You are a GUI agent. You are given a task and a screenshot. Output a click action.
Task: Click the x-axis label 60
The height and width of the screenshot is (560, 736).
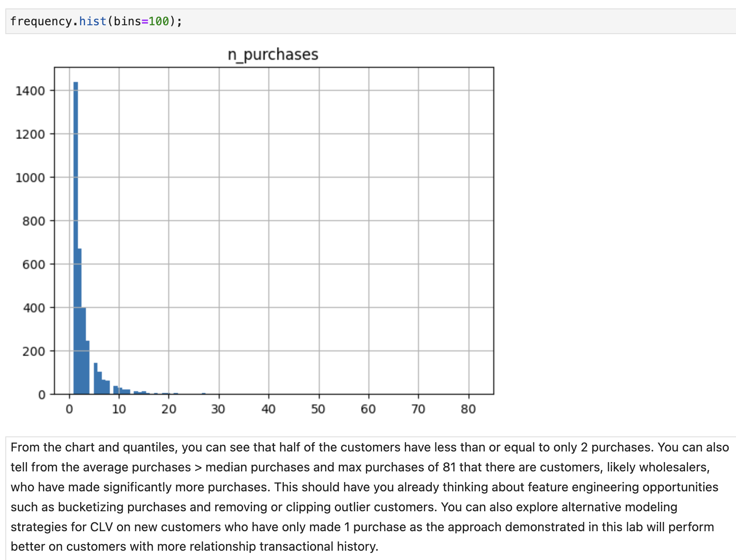(368, 409)
